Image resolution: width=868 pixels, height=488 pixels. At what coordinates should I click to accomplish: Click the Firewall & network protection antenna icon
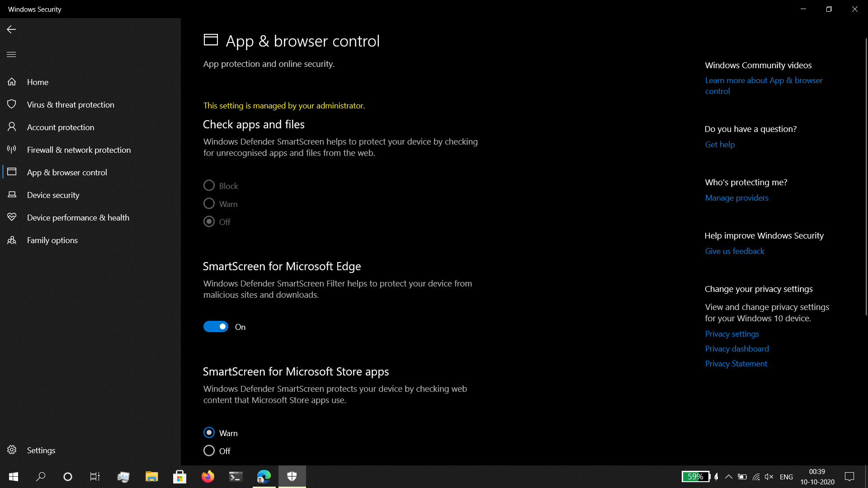tap(12, 150)
